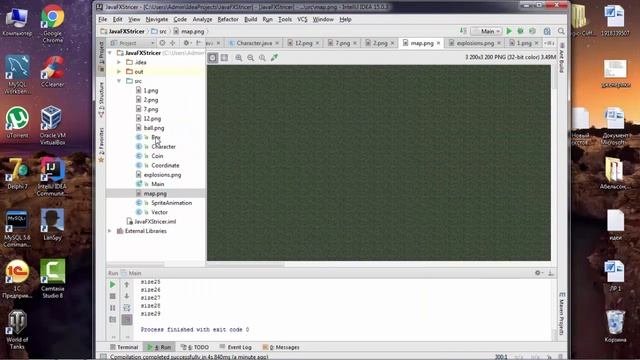Collapse all nodes in the Project panel
Viewport: 640px width, 360px height.
pyautogui.click(x=172, y=43)
